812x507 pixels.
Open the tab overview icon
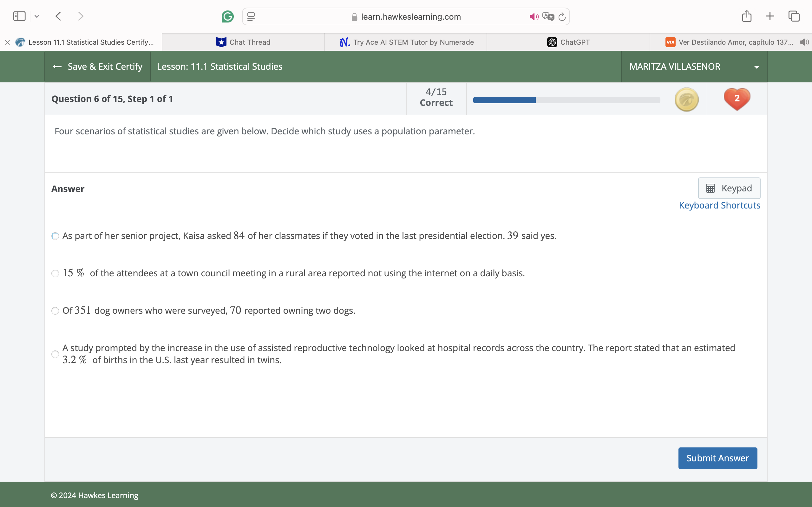point(794,16)
